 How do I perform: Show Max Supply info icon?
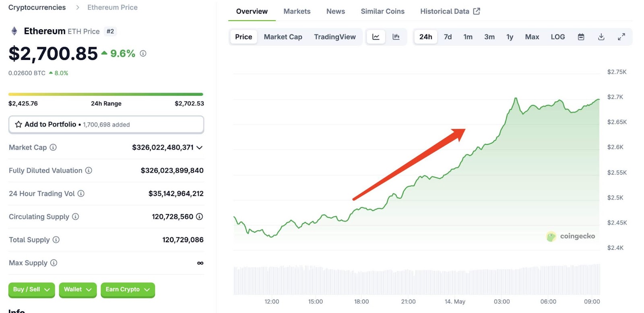point(54,263)
